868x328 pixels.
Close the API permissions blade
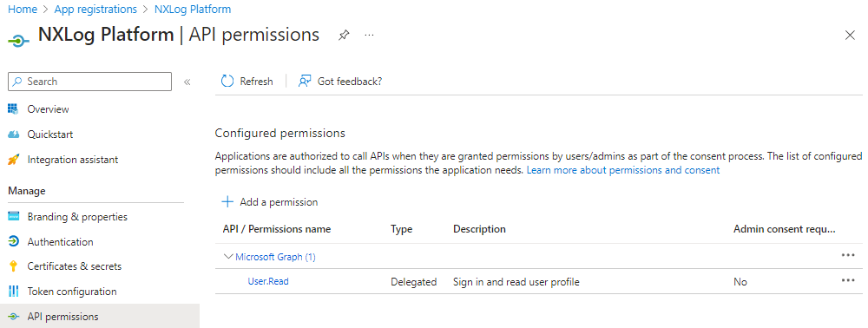pos(851,36)
